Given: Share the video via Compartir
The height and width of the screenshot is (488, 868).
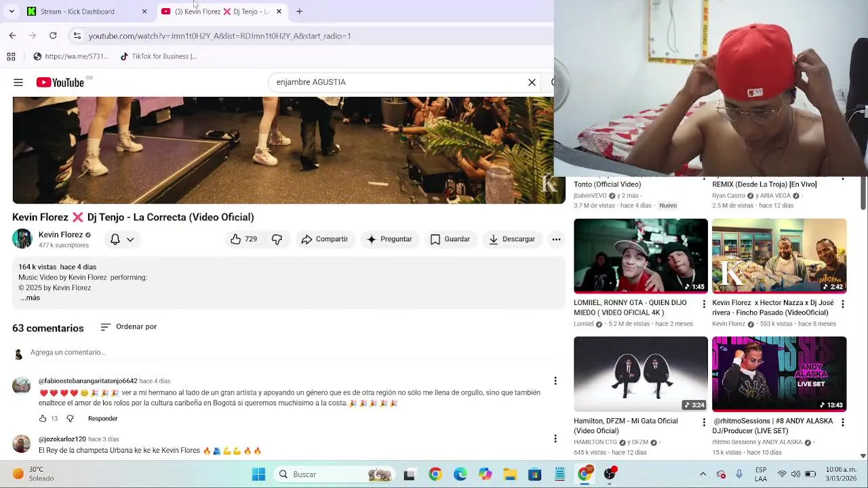Looking at the screenshot, I should (325, 239).
